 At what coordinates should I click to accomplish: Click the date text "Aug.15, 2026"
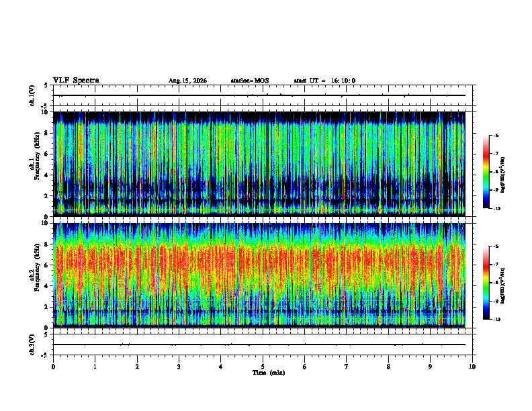pyautogui.click(x=187, y=81)
